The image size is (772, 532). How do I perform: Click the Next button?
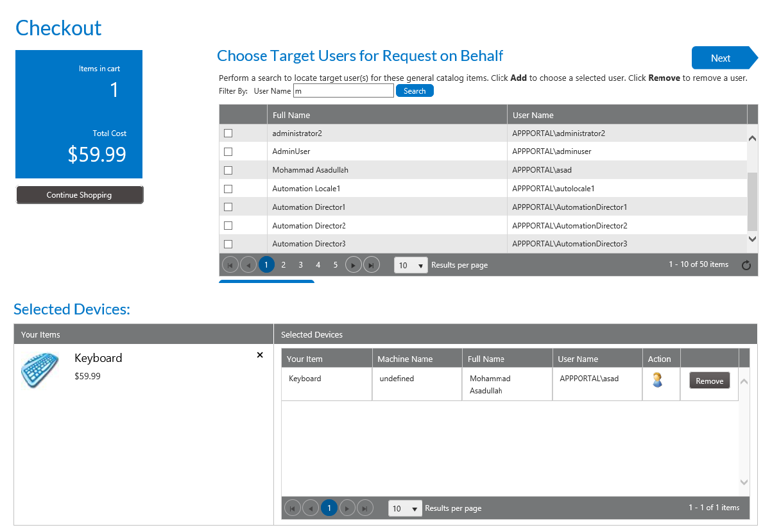[721, 58]
